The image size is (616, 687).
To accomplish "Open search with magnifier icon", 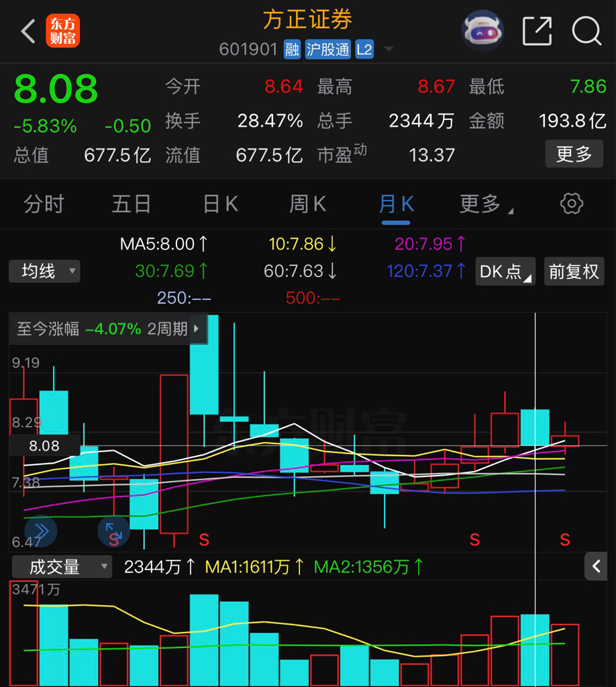I will (586, 31).
